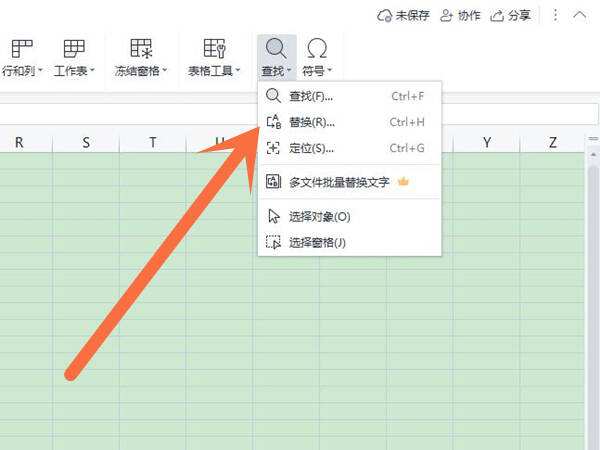Click the collaborate (协作) person icon
This screenshot has width=600, height=450.
click(446, 16)
